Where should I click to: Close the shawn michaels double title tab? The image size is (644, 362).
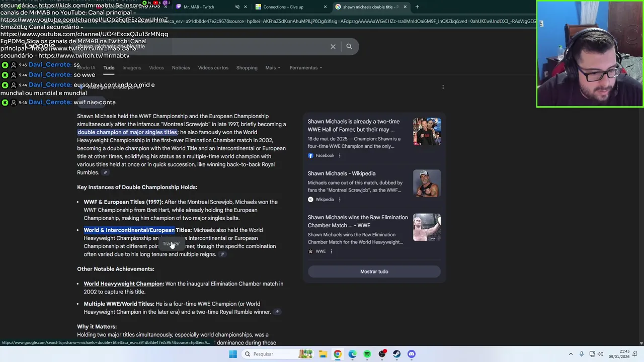[405, 7]
